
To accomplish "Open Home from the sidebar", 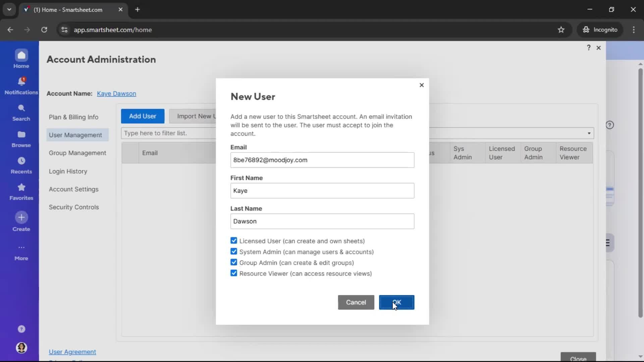I will coord(21,58).
